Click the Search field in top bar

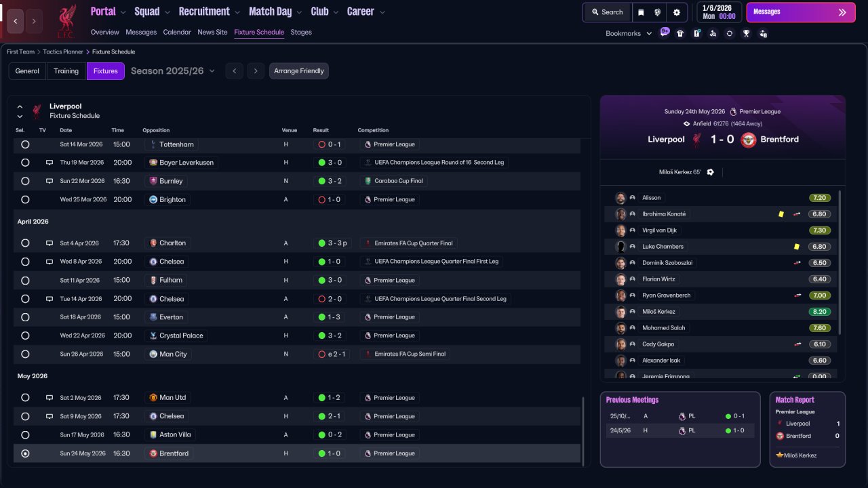[606, 12]
